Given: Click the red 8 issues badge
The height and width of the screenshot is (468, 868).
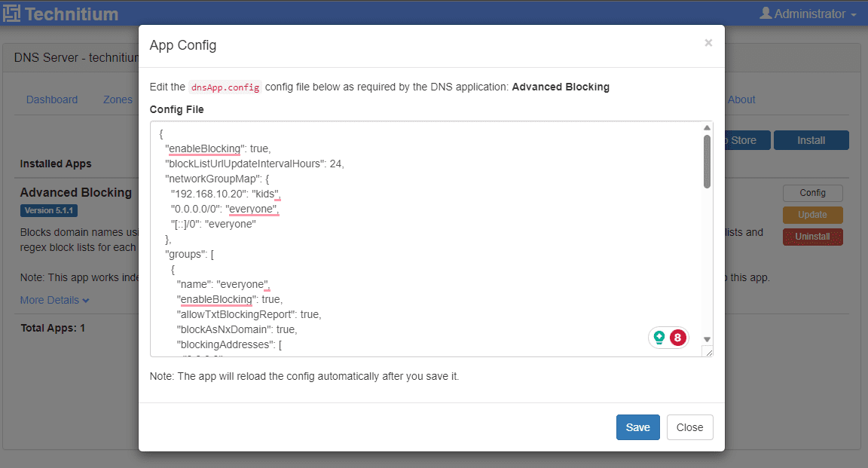Looking at the screenshot, I should pos(677,338).
